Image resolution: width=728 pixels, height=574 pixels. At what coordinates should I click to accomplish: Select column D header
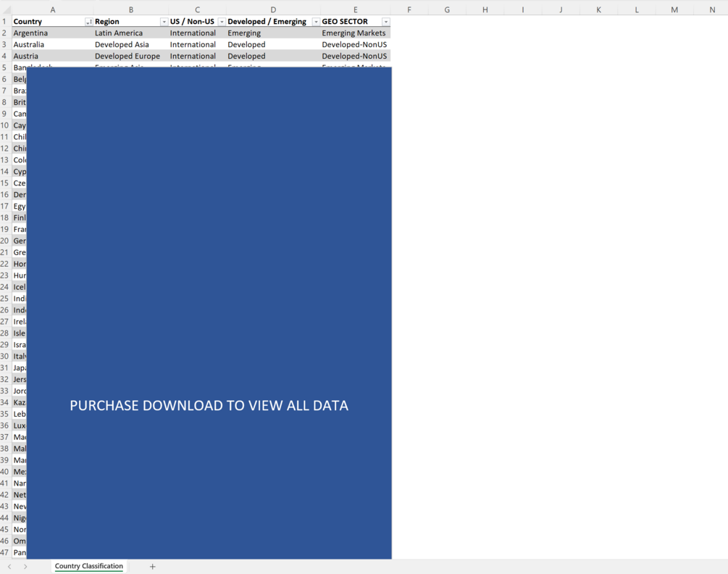(x=273, y=9)
